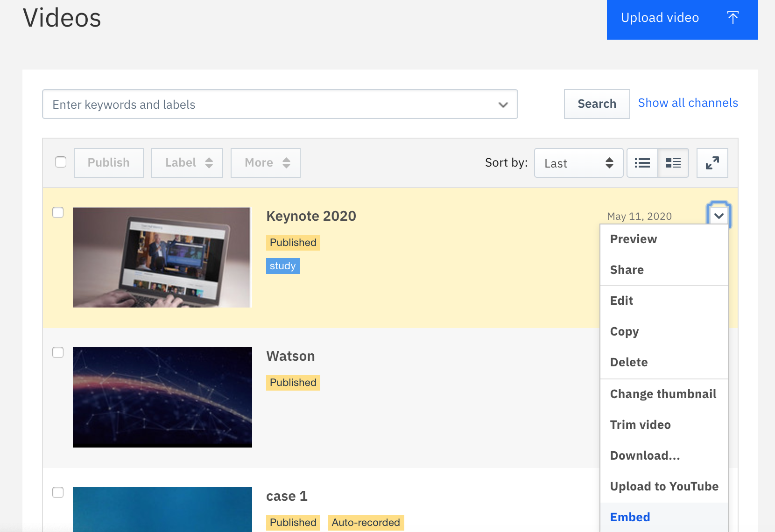Image resolution: width=775 pixels, height=532 pixels.
Task: Choose Preview from the video menu
Action: pyautogui.click(x=664, y=239)
